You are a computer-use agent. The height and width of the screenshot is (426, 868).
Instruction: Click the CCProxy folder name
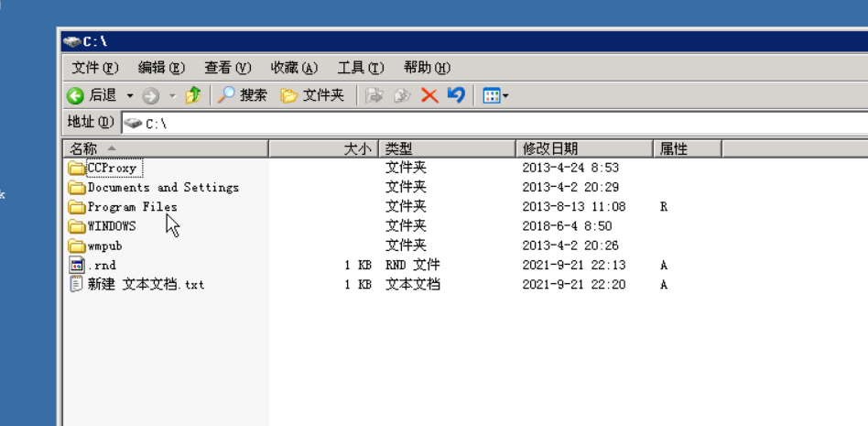[113, 168]
